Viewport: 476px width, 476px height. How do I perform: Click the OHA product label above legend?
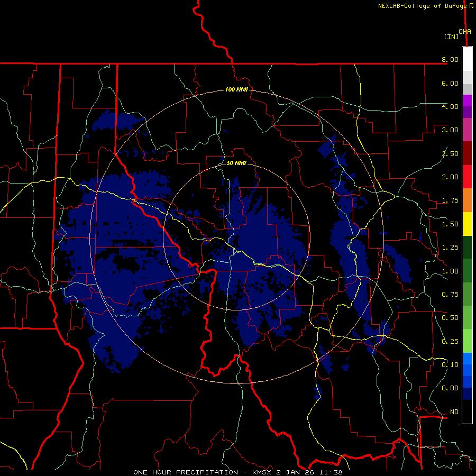click(465, 31)
